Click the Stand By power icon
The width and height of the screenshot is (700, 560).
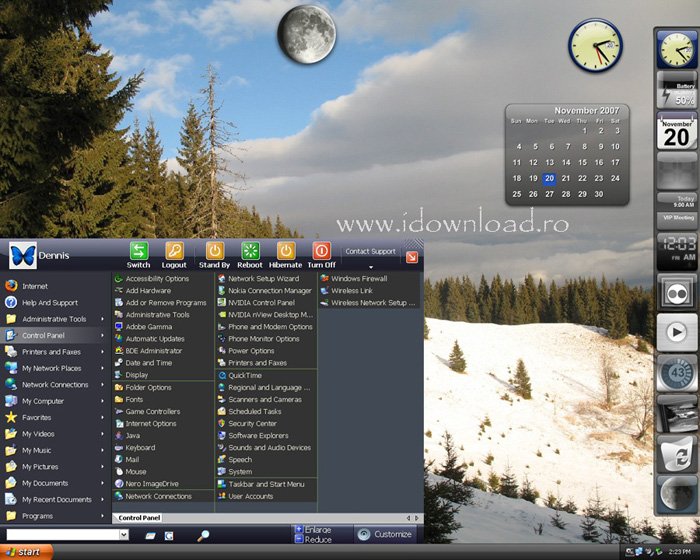tap(215, 251)
